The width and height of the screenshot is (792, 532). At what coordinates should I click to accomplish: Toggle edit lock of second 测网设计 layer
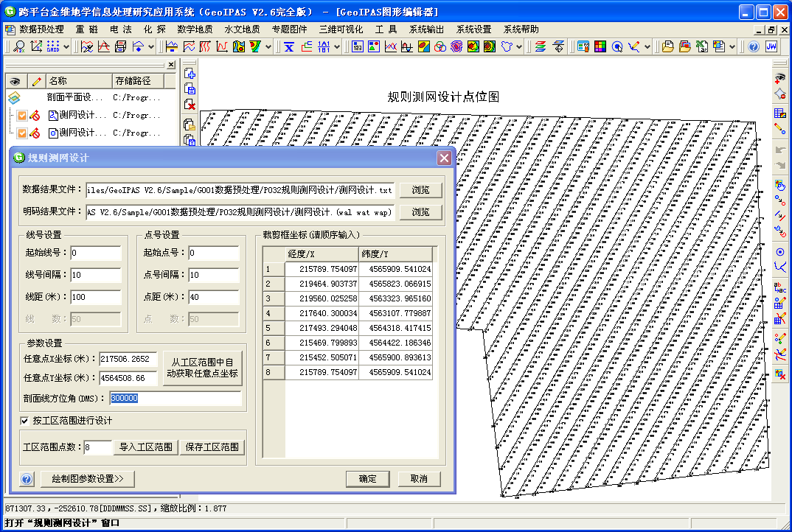tap(35, 133)
